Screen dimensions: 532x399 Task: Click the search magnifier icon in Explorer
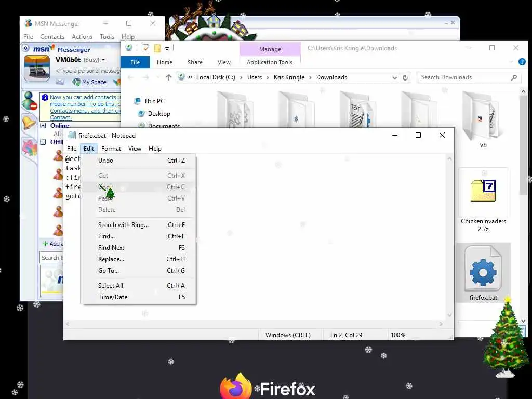click(x=514, y=78)
